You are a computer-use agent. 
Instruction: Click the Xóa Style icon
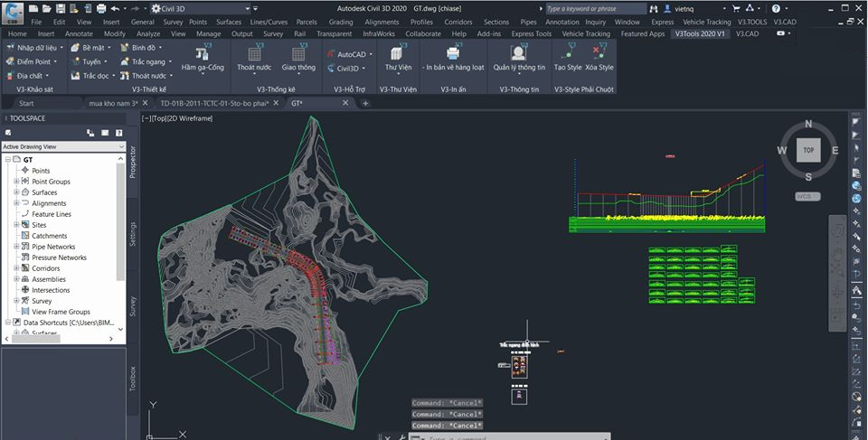599,52
